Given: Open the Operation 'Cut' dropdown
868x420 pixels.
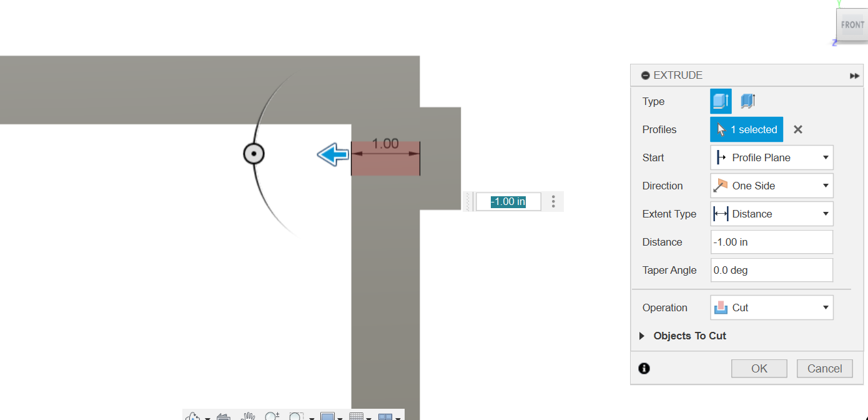Looking at the screenshot, I should pos(772,307).
